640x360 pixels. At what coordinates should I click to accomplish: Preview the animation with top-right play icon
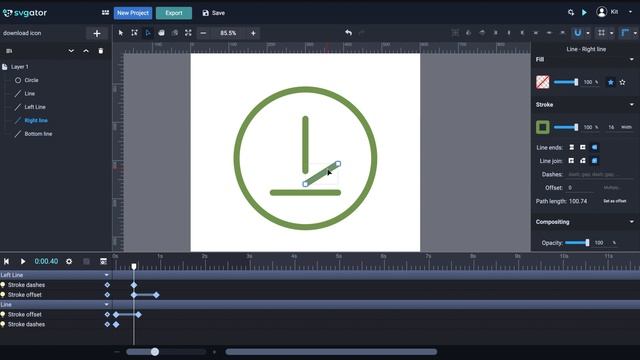[584, 13]
